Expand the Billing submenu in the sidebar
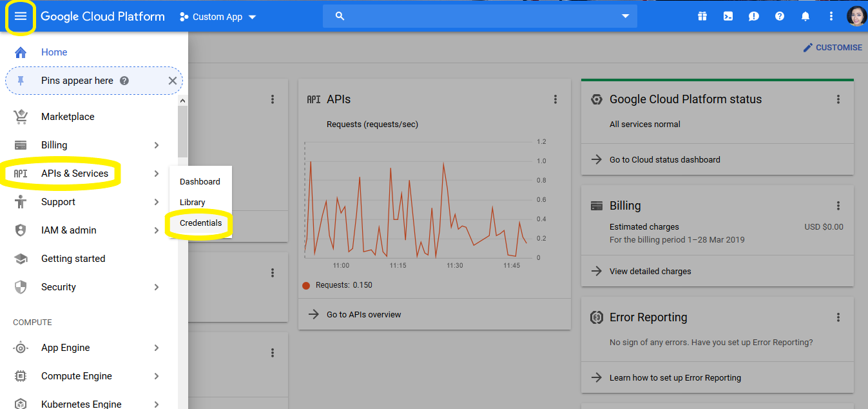This screenshot has height=409, width=868. [156, 145]
